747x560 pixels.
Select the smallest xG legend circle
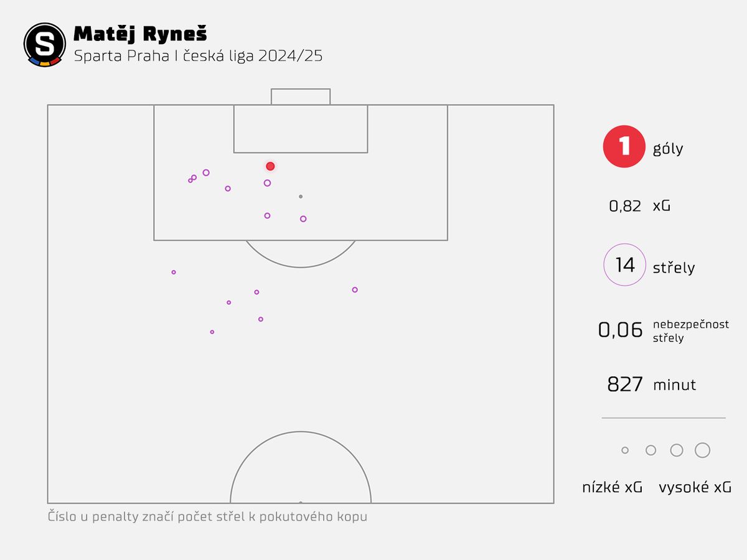pos(625,450)
